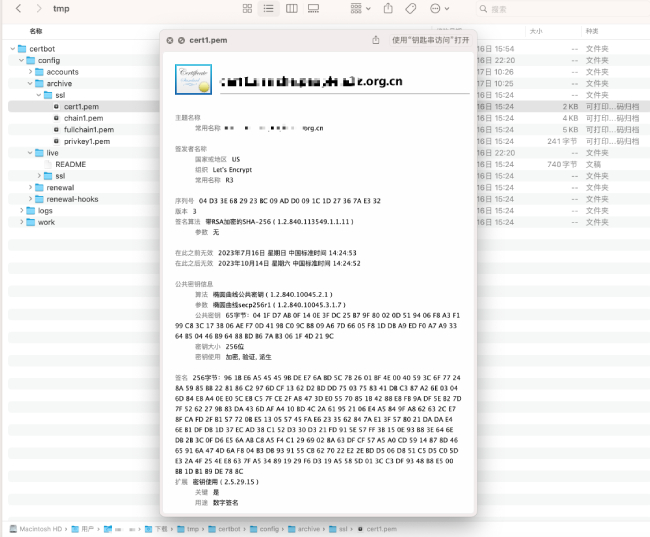Screen dimensions: 650x537
Task: Switch Finder to icon view
Action: pos(247,9)
